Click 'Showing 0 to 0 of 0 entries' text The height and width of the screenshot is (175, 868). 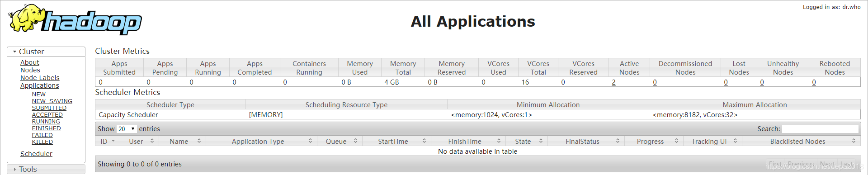[140, 164]
